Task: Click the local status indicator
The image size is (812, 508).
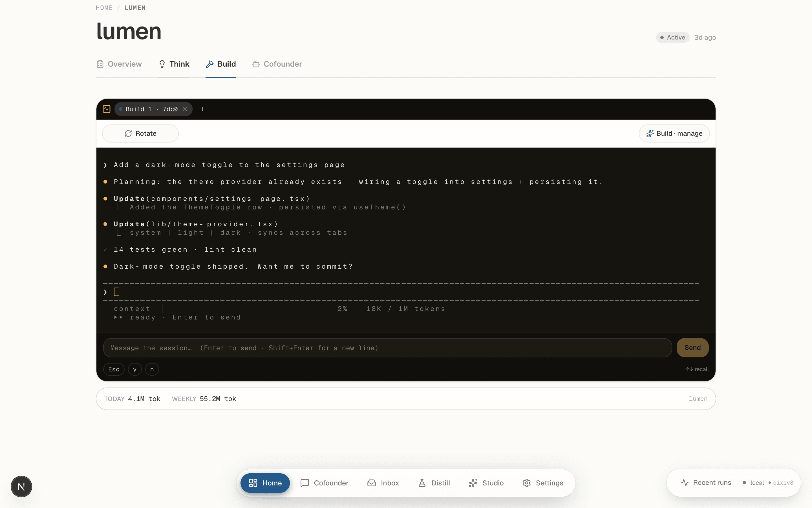Action: [753, 483]
